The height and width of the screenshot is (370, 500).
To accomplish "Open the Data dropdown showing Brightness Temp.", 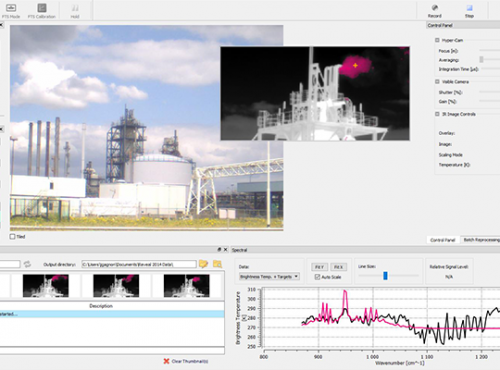I will pos(269,277).
